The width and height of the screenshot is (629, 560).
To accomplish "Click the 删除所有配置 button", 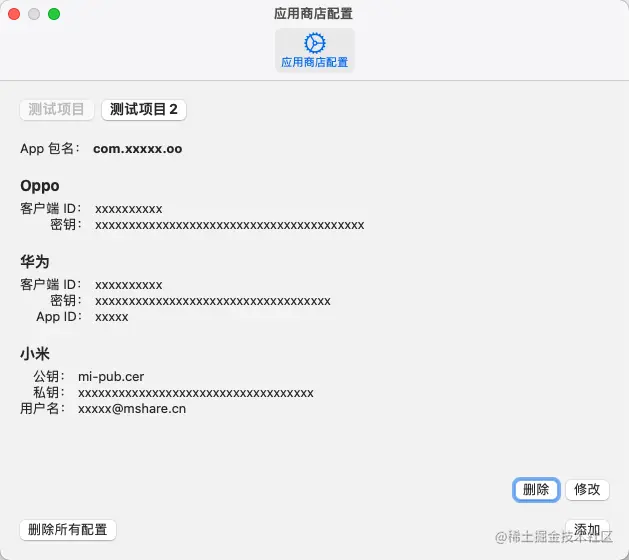I will tap(68, 530).
